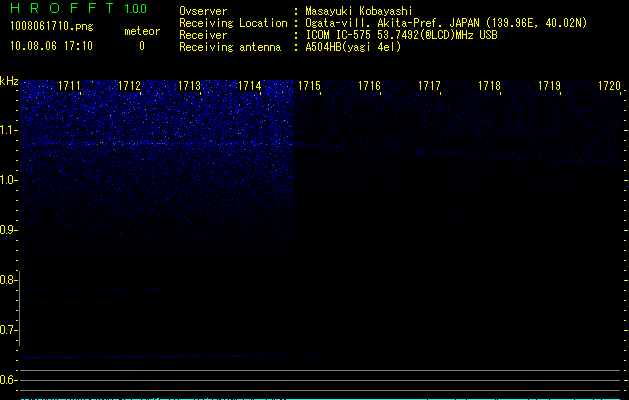Click the 1720 time marker

[609, 86]
